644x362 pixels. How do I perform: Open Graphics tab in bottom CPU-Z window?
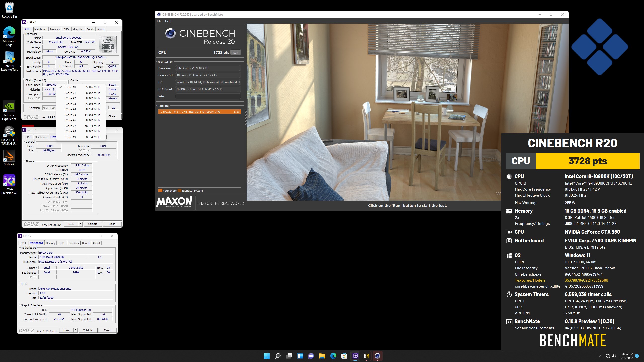pyautogui.click(x=74, y=243)
